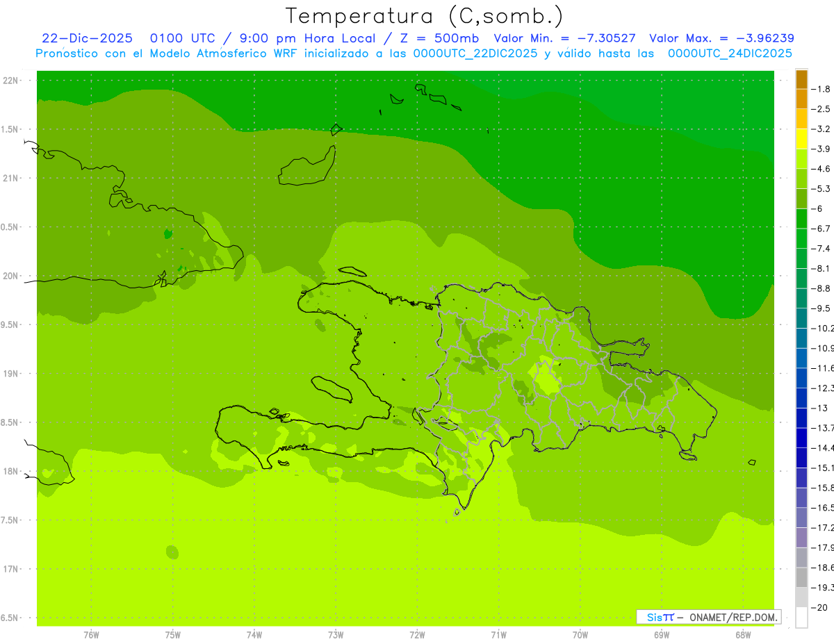Click the -17.2 colorbar value

(x=822, y=528)
